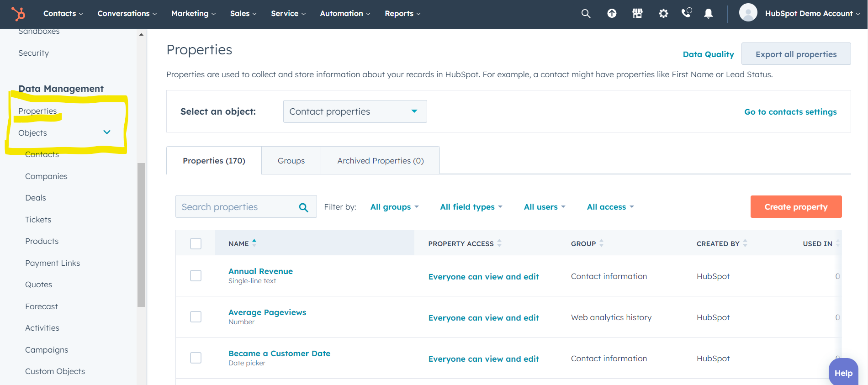Click the search properties magnifier icon

pos(303,207)
